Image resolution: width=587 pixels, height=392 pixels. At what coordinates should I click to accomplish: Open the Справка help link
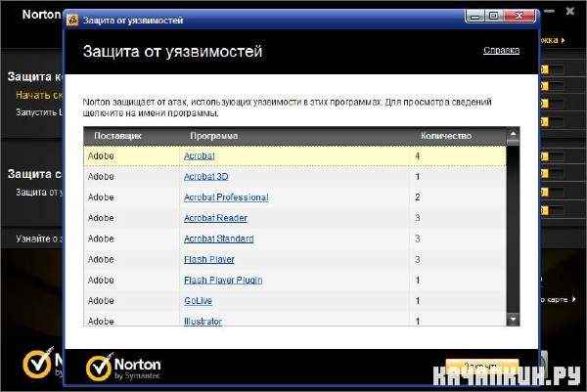[x=501, y=50]
